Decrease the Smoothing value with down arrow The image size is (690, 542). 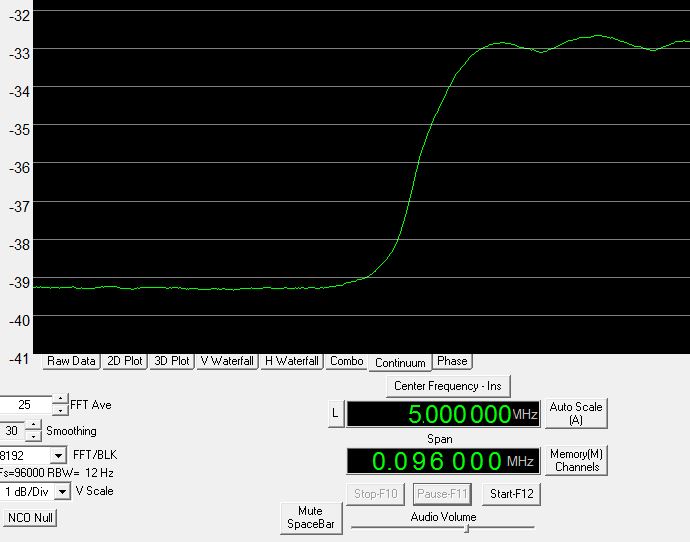tap(33, 436)
